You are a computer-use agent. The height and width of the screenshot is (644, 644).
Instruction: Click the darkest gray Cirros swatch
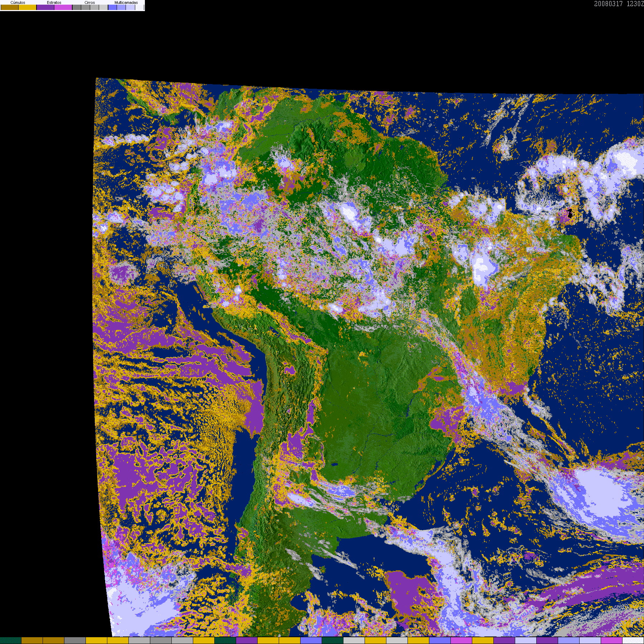(77, 8)
